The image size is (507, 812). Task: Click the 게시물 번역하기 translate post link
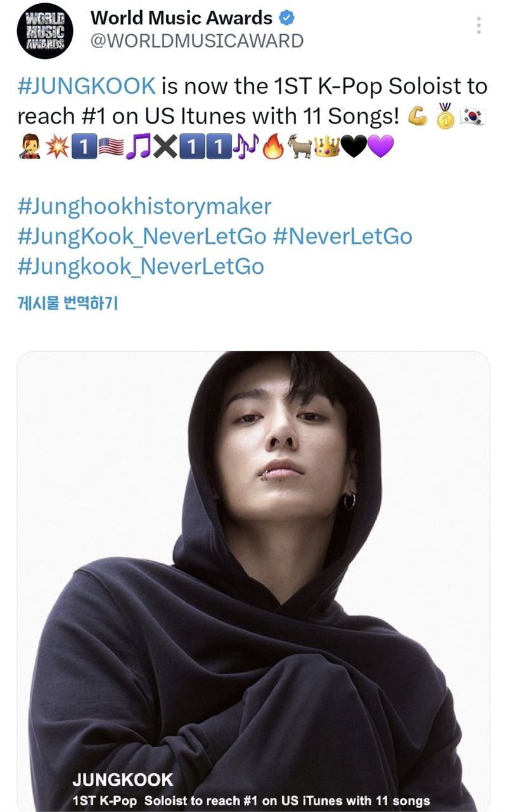[68, 302]
